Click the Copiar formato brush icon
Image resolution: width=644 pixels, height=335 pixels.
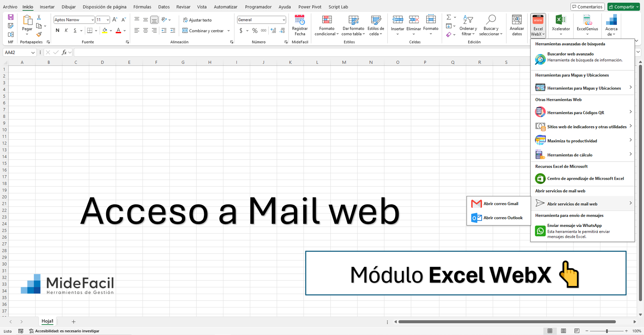39,34
